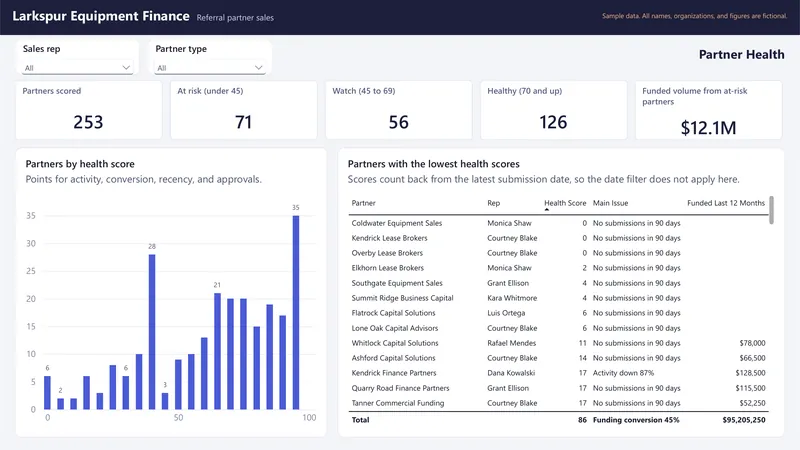
Task: Click the Larkspur Equipment Finance header title
Action: tap(101, 16)
